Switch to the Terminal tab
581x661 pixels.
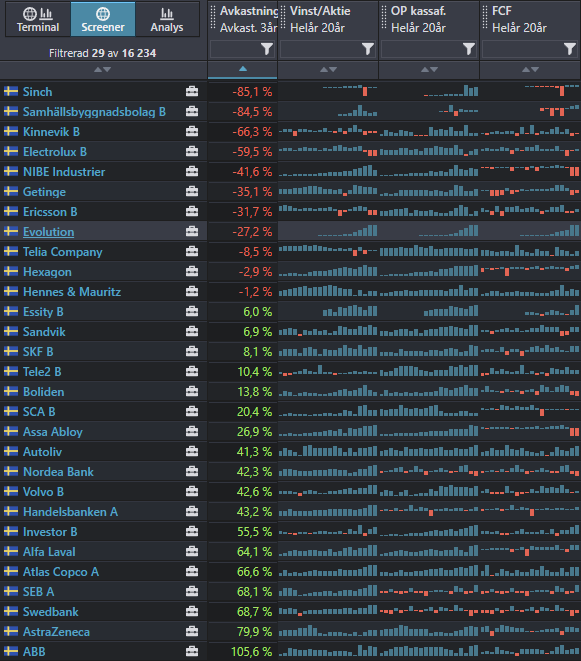tap(38, 19)
